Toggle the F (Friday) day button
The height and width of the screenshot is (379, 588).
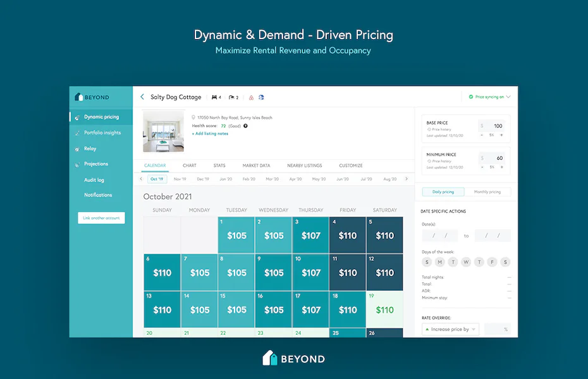492,262
